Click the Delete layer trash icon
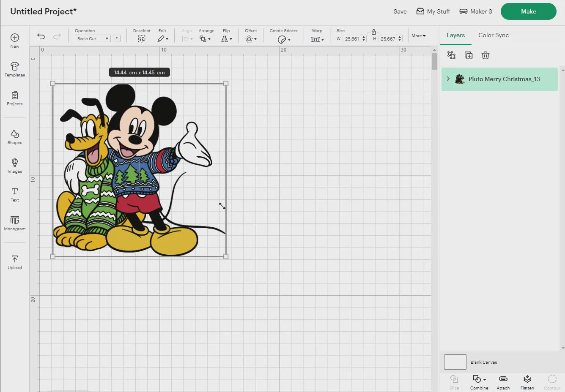The height and width of the screenshot is (392, 565). click(485, 55)
